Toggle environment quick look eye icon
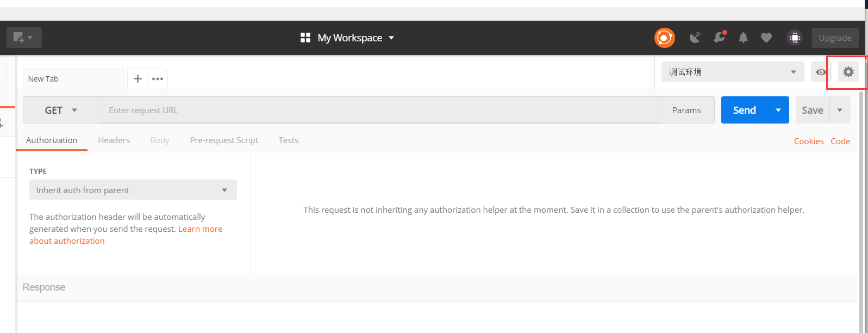This screenshot has width=868, height=333. point(821,72)
